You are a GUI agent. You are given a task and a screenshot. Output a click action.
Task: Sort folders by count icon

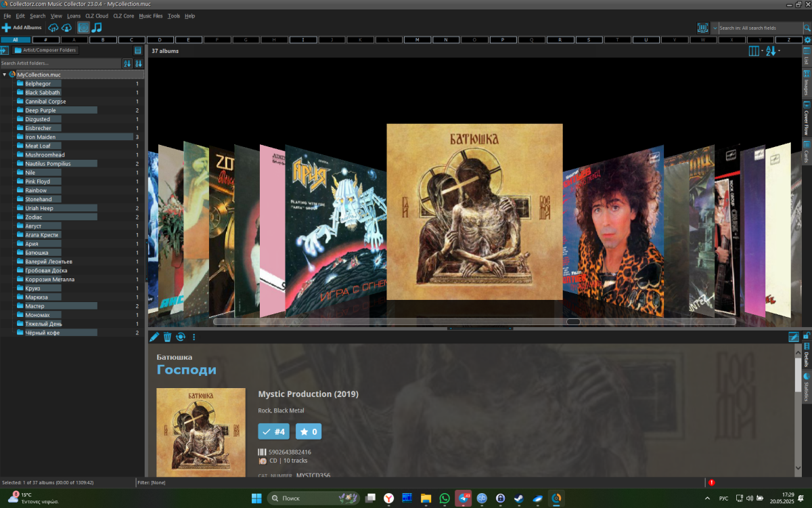(138, 63)
